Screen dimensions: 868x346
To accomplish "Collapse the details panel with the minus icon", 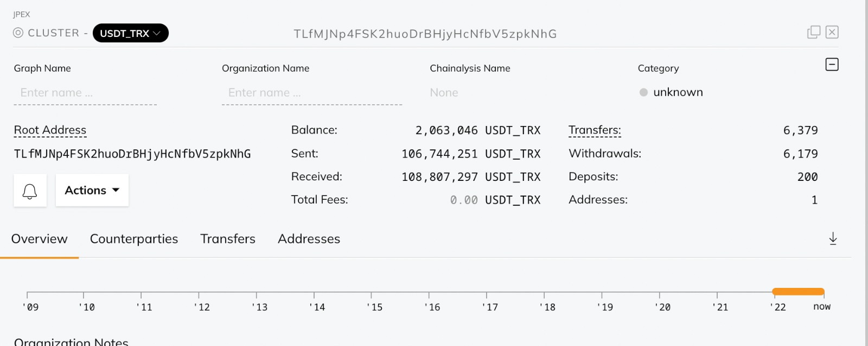I will tap(832, 64).
